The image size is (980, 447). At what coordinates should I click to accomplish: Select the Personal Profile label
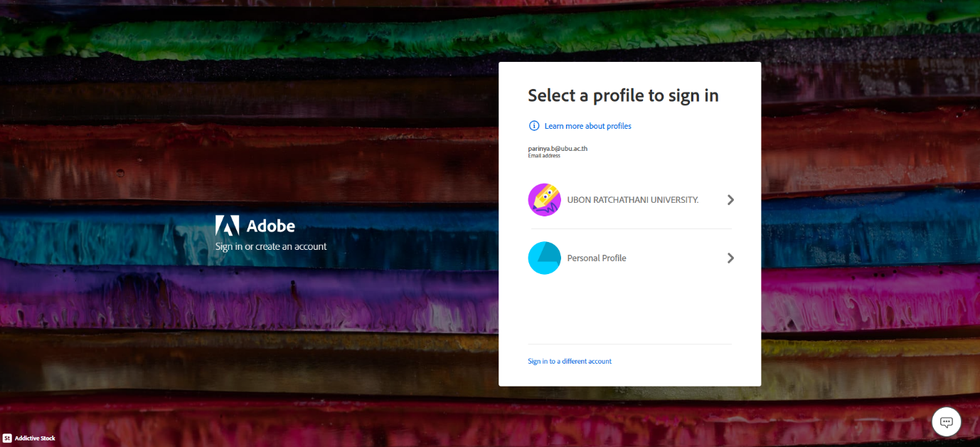click(x=597, y=258)
